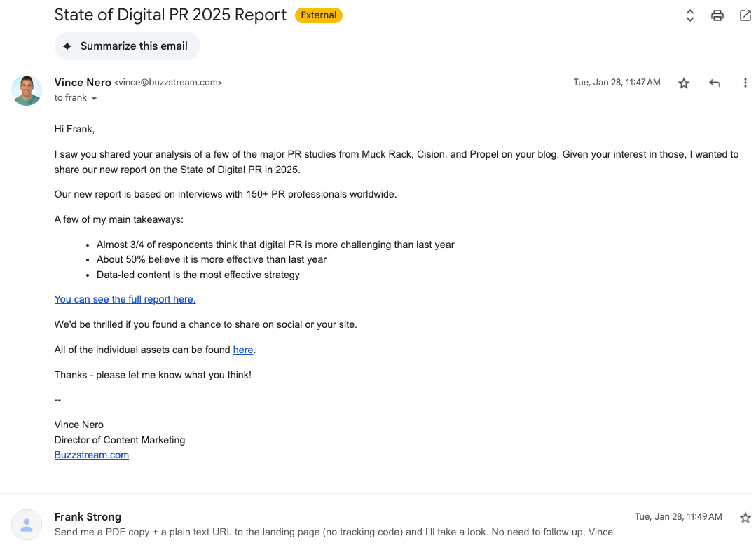This screenshot has width=756, height=557.
Task: Open the more options menu for Vince's email
Action: (745, 83)
